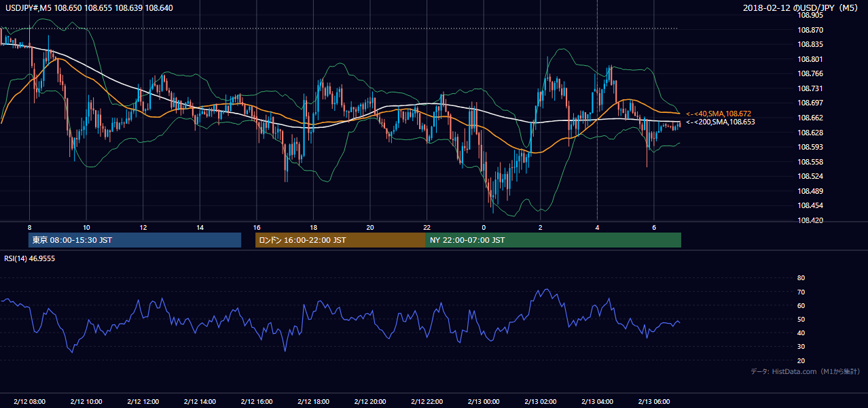The image size is (868, 408).
Task: Select the ロンドン 16:00-22:00 JST session bar
Action: click(x=340, y=240)
